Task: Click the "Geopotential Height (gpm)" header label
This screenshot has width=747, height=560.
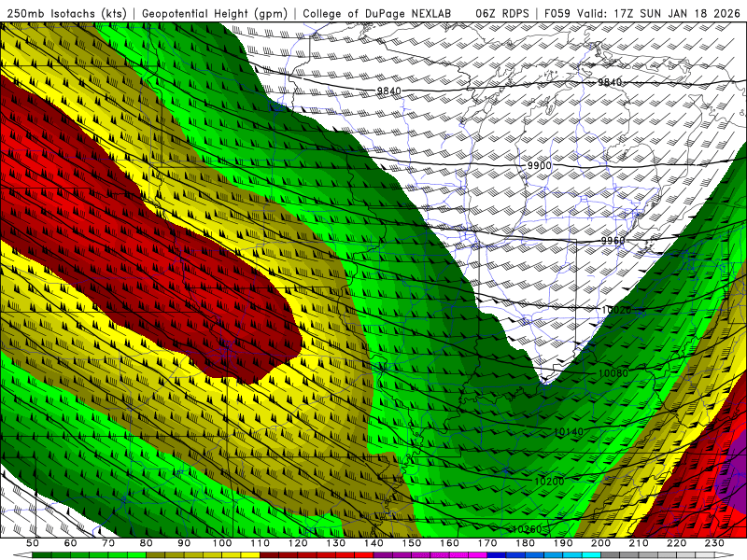Action: point(215,13)
